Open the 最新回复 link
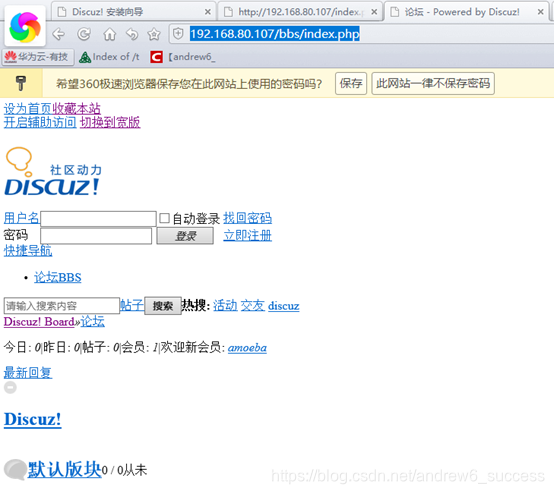The image size is (554, 494). 28,372
